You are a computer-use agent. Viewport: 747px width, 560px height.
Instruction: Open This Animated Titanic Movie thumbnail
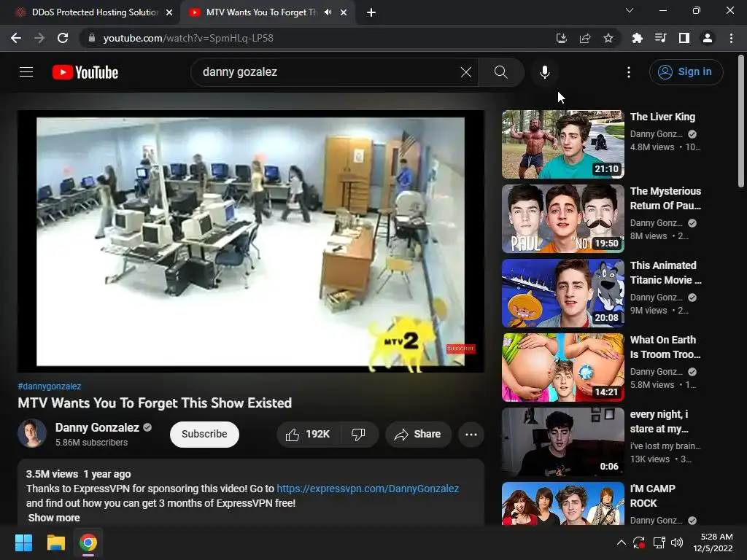point(562,293)
